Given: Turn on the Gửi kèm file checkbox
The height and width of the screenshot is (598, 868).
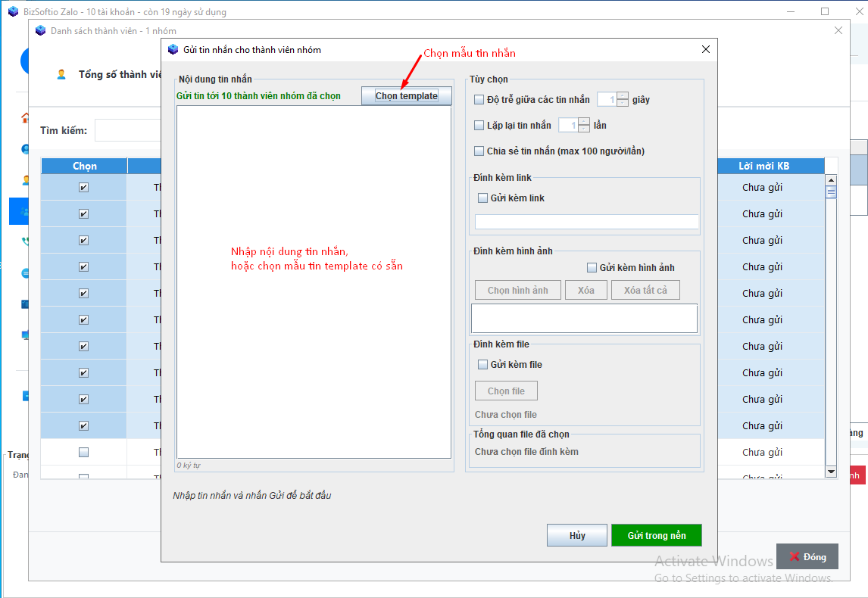Looking at the screenshot, I should (482, 365).
